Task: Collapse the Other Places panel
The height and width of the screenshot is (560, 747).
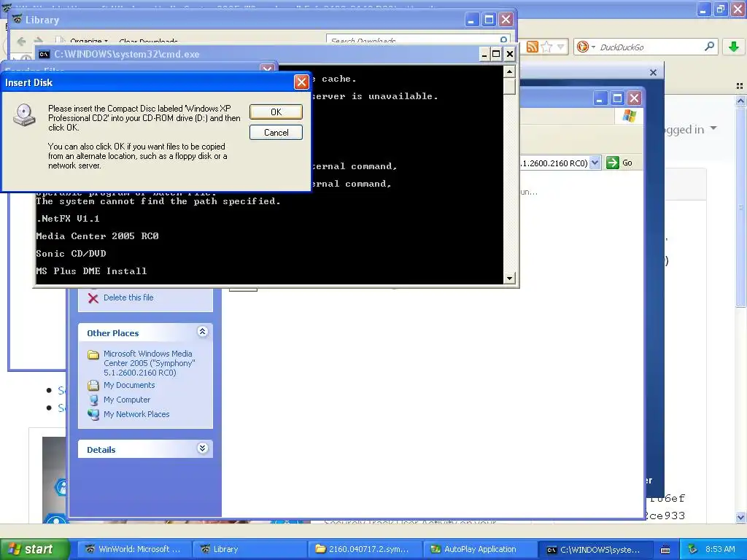Action: tap(203, 332)
